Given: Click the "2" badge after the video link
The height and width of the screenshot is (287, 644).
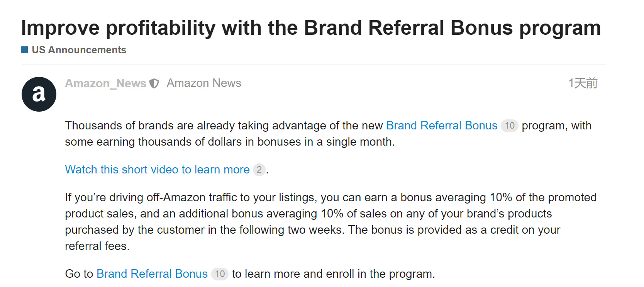Looking at the screenshot, I should click(x=259, y=170).
